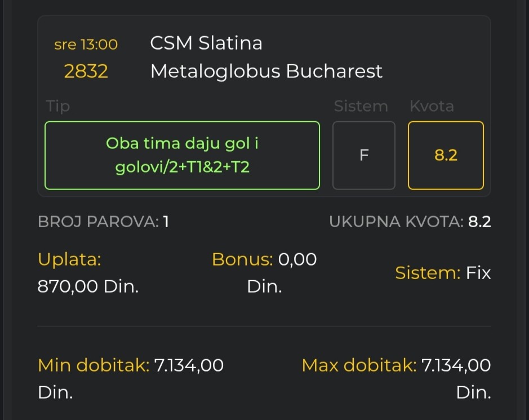529x420 pixels.
Task: Click the match time "sre 13:00"
Action: click(x=86, y=45)
